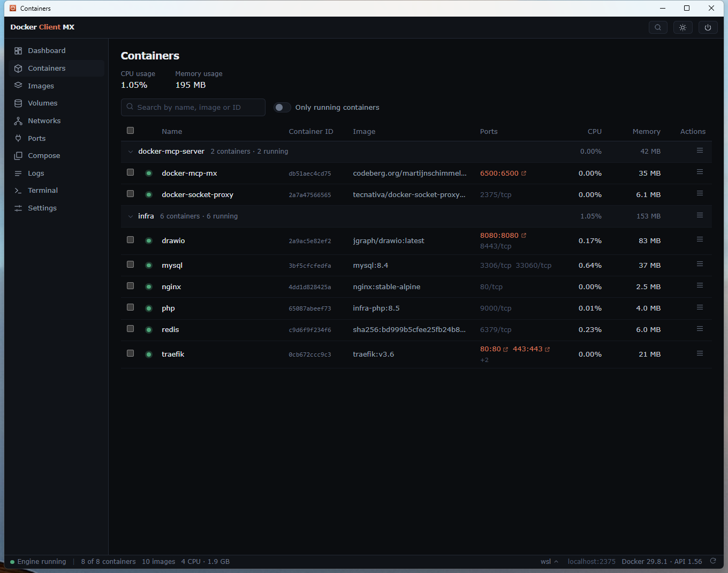Open actions menu for mysql container
The width and height of the screenshot is (728, 573).
pyautogui.click(x=700, y=265)
